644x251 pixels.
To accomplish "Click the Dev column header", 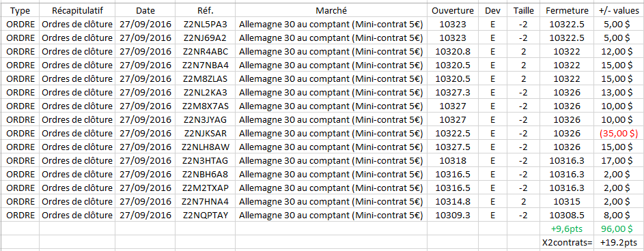I will (x=492, y=10).
